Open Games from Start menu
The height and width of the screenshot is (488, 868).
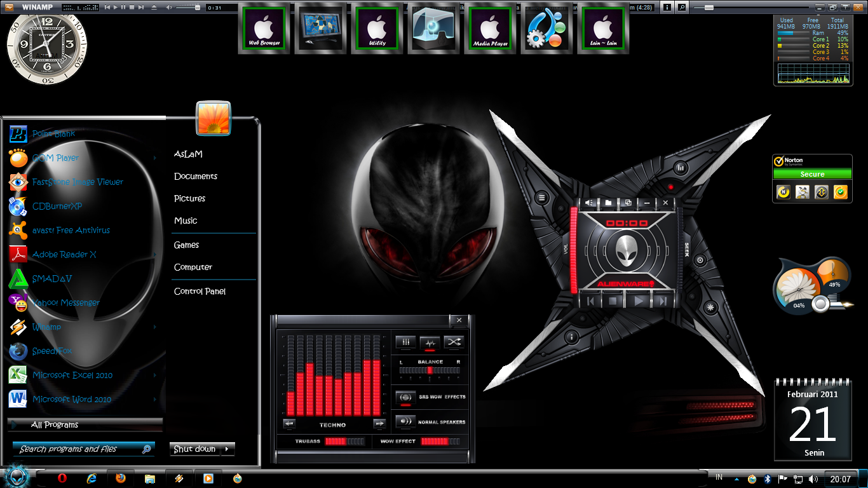pyautogui.click(x=186, y=245)
